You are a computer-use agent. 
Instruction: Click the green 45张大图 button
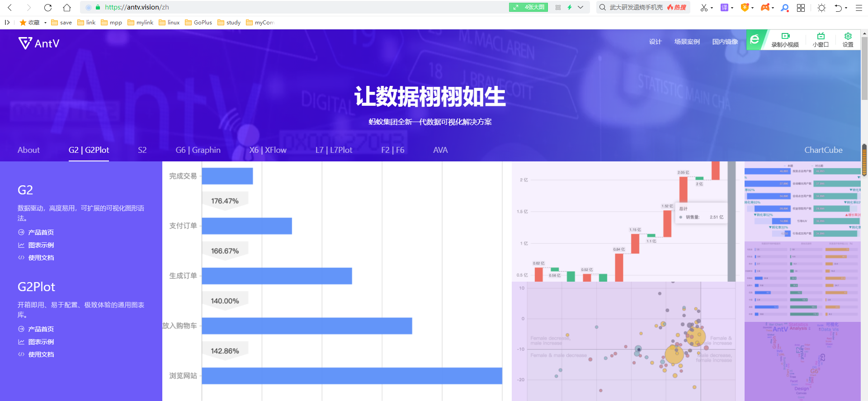(528, 7)
